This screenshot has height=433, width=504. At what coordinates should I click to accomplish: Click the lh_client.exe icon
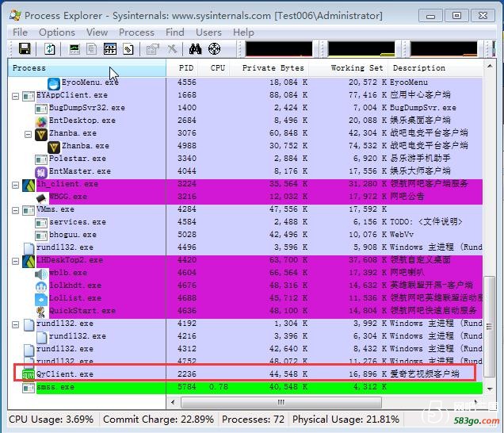pyautogui.click(x=29, y=186)
